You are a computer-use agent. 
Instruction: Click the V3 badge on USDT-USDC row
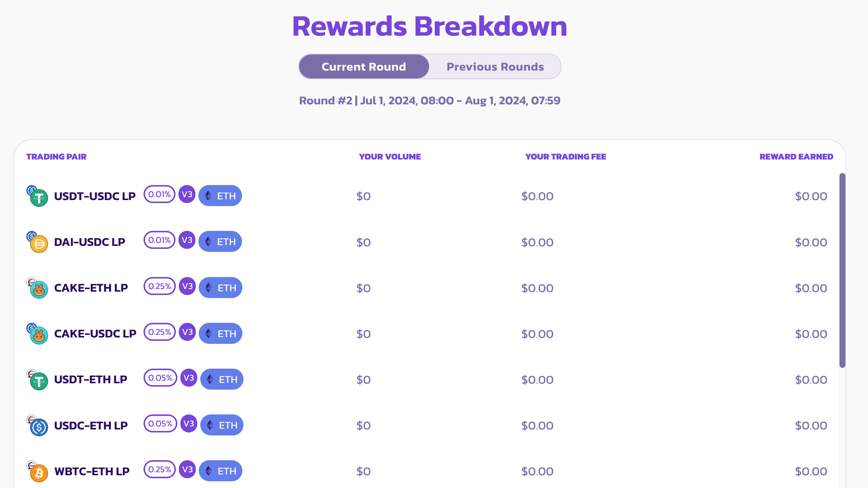coord(187,194)
